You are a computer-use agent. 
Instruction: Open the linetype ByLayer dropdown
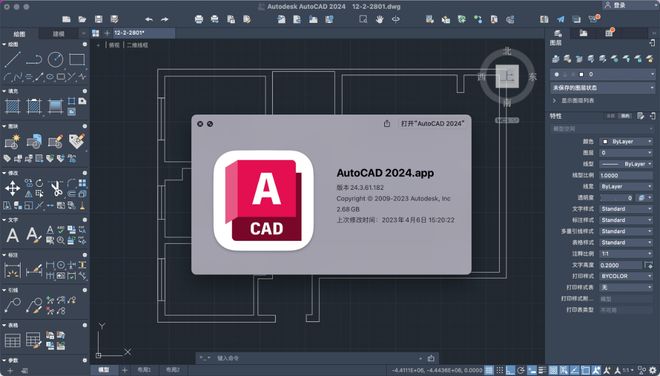626,164
